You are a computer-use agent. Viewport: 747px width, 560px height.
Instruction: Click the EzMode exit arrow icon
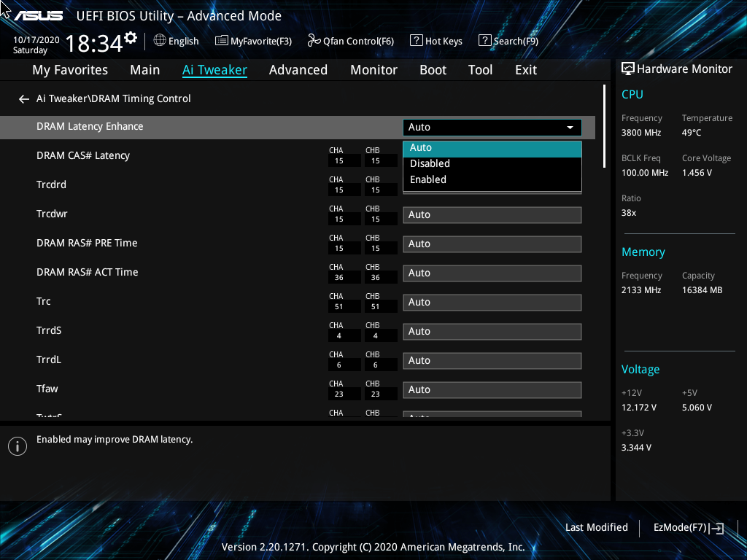(x=716, y=528)
